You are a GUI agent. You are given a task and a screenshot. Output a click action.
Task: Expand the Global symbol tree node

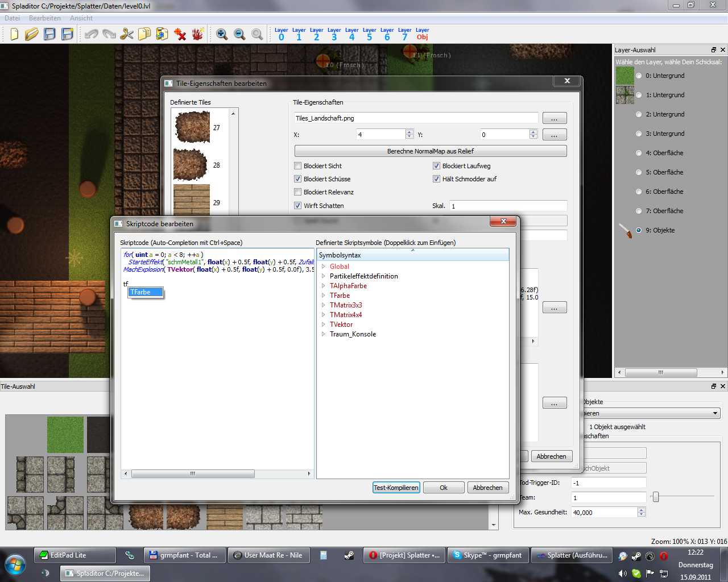[x=324, y=267]
